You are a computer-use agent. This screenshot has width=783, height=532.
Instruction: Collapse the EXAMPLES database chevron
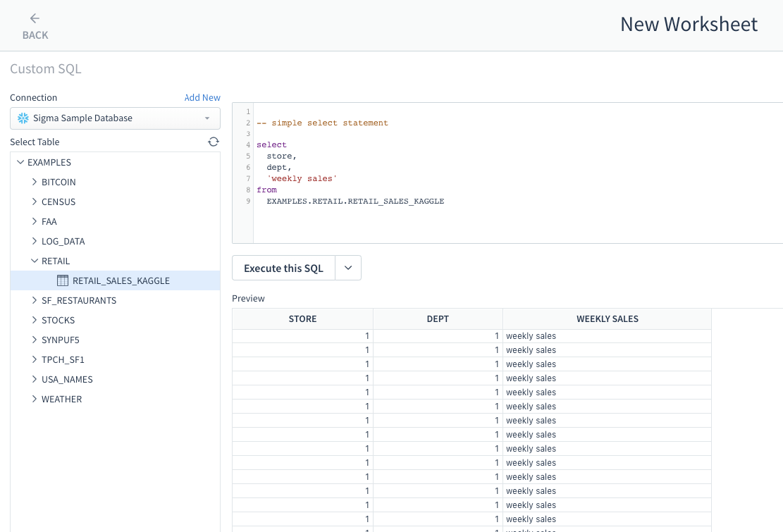[x=20, y=162]
